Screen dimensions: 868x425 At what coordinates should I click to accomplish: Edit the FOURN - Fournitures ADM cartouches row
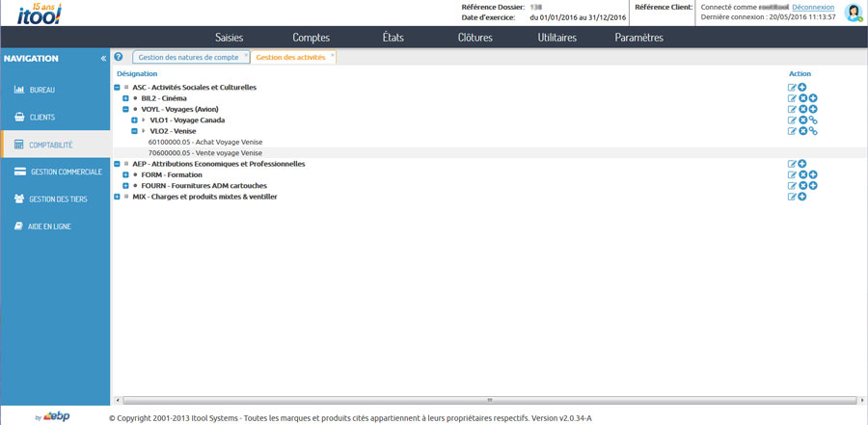coord(792,185)
